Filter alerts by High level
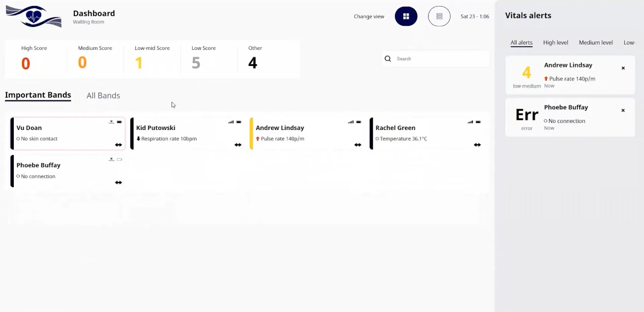 click(x=555, y=43)
